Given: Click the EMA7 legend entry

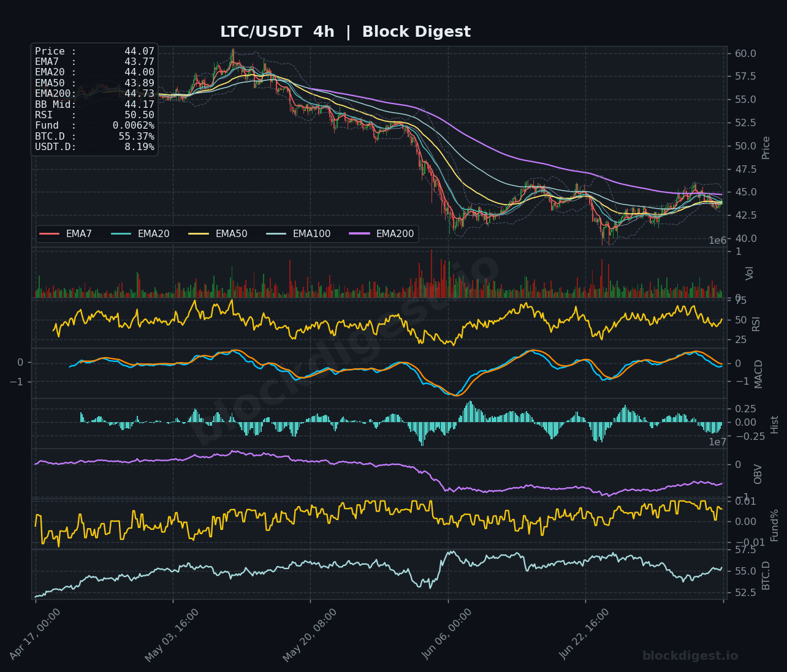Looking at the screenshot, I should 66,234.
